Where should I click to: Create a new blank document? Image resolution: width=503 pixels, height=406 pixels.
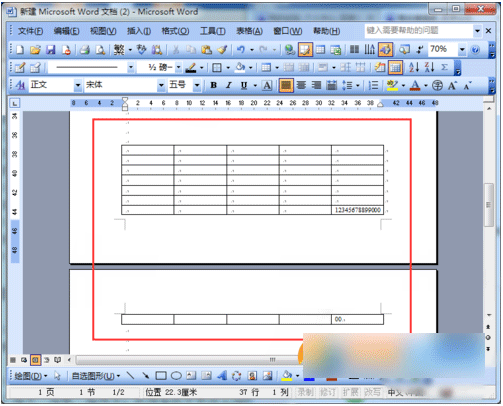[x=20, y=50]
